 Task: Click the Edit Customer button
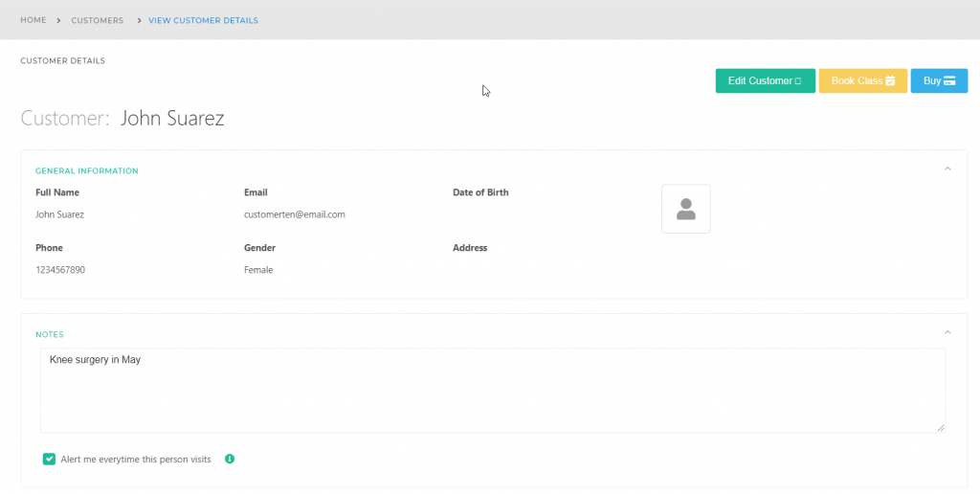(765, 80)
